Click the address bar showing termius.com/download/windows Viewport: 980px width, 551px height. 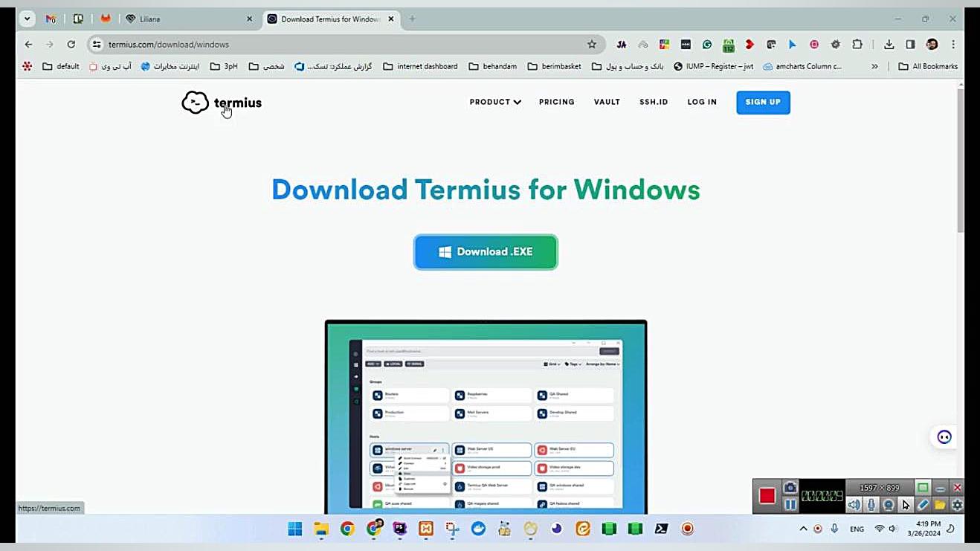pyautogui.click(x=346, y=45)
